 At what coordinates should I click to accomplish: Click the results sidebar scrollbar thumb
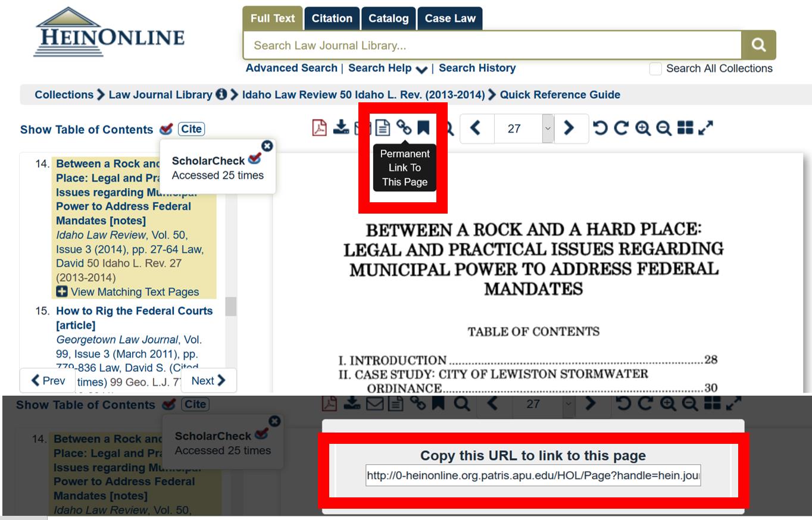[x=230, y=306]
